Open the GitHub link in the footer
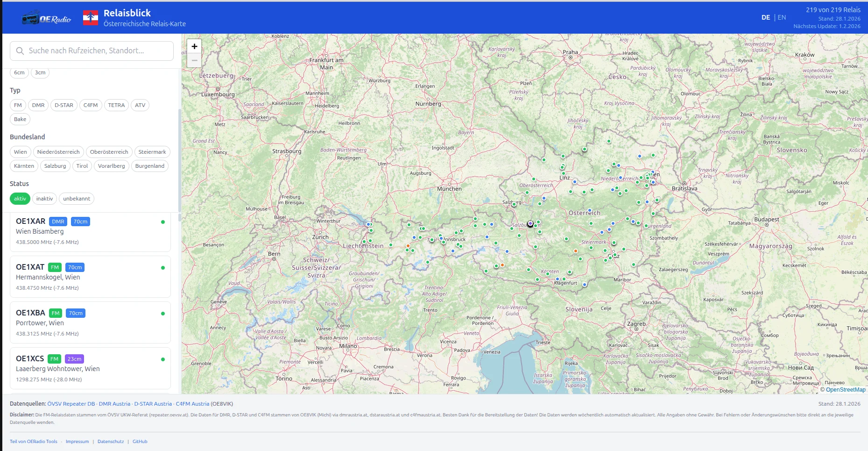The width and height of the screenshot is (868, 451). coord(140,441)
